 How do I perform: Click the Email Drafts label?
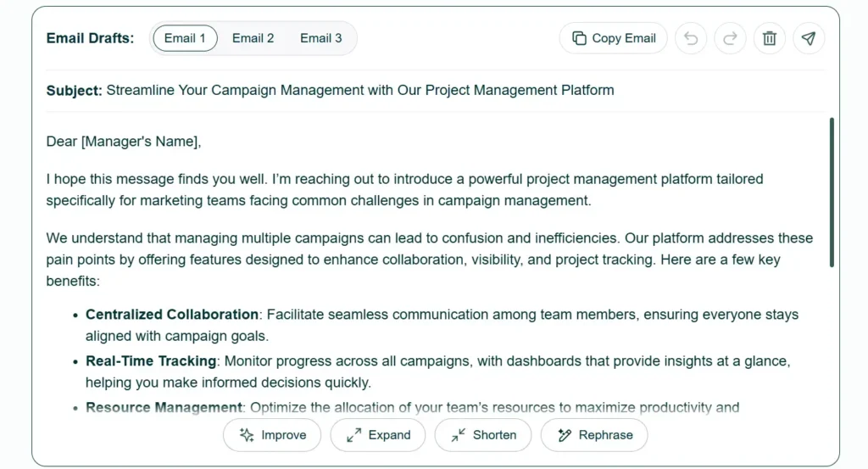point(90,38)
